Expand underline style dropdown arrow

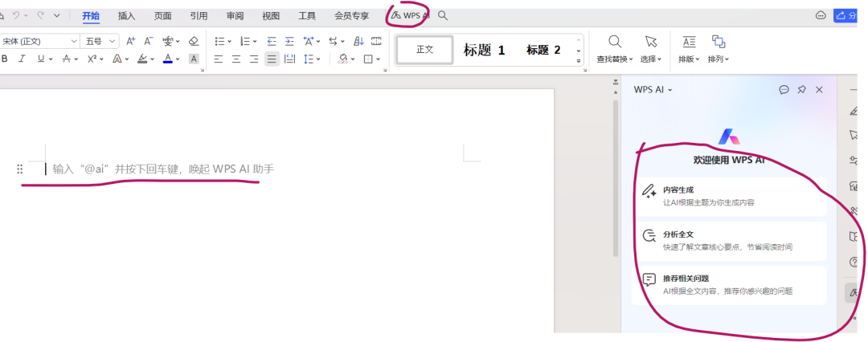(51, 59)
